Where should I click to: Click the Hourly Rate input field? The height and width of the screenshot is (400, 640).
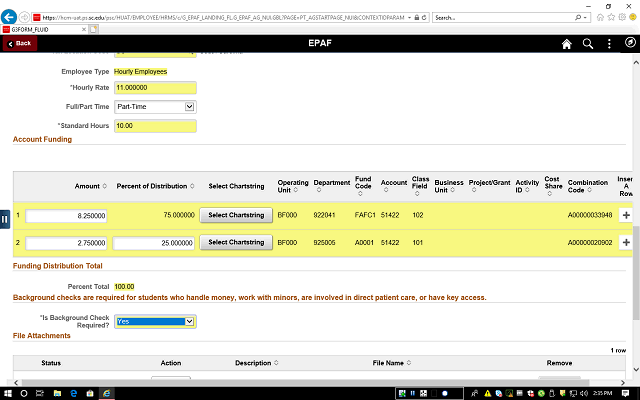point(154,88)
